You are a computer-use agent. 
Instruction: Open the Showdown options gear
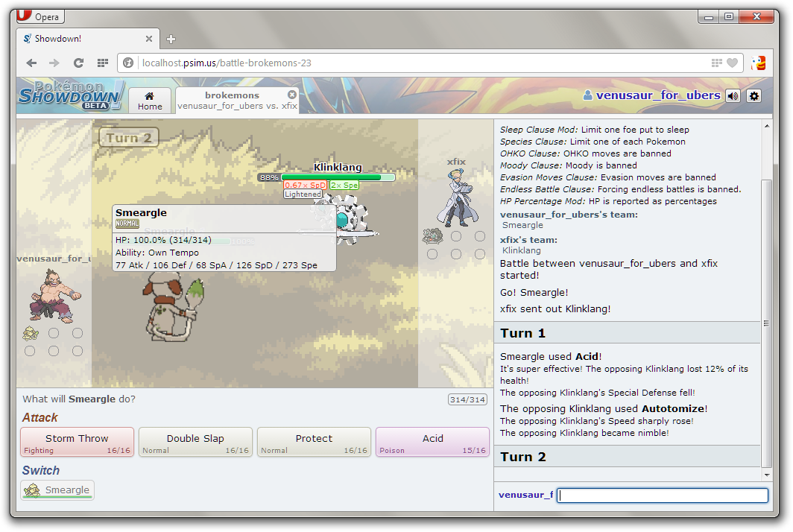(753, 95)
